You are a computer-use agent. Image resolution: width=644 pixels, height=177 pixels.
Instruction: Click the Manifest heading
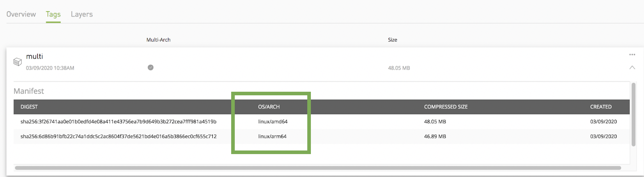[x=29, y=91]
